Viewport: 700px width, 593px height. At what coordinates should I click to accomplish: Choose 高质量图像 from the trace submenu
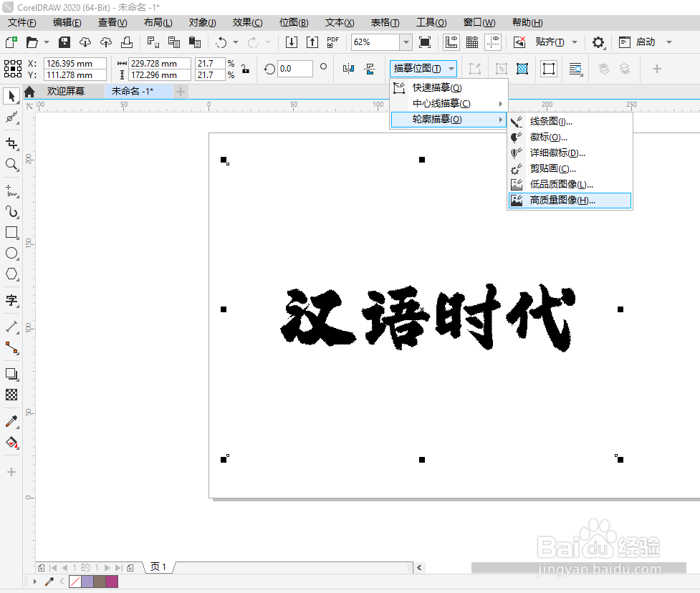coord(570,201)
